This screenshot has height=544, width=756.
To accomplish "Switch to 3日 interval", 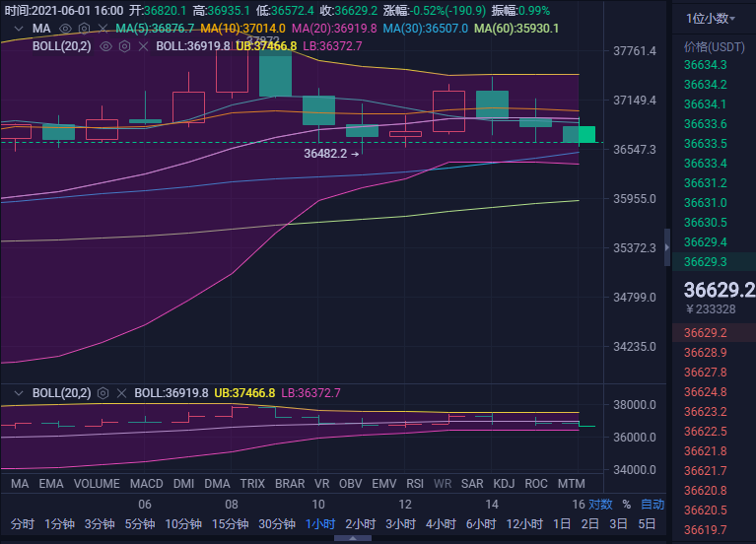I will (x=619, y=524).
